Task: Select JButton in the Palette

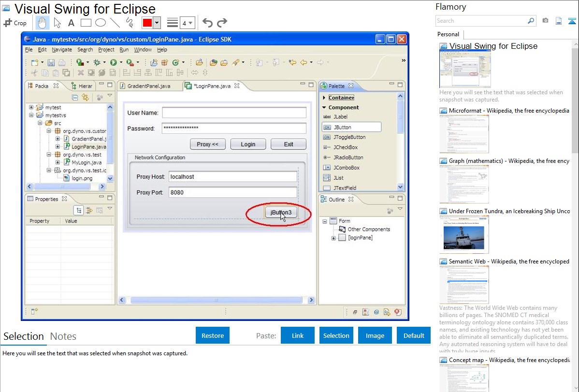Action: point(351,127)
